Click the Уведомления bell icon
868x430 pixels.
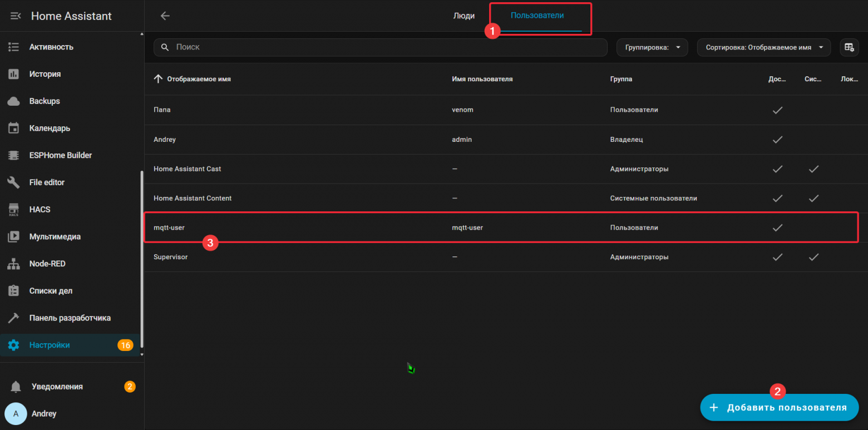16,387
